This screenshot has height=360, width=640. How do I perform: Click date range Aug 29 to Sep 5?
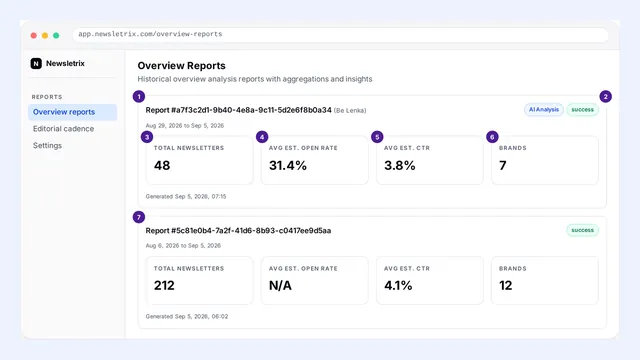pos(184,126)
